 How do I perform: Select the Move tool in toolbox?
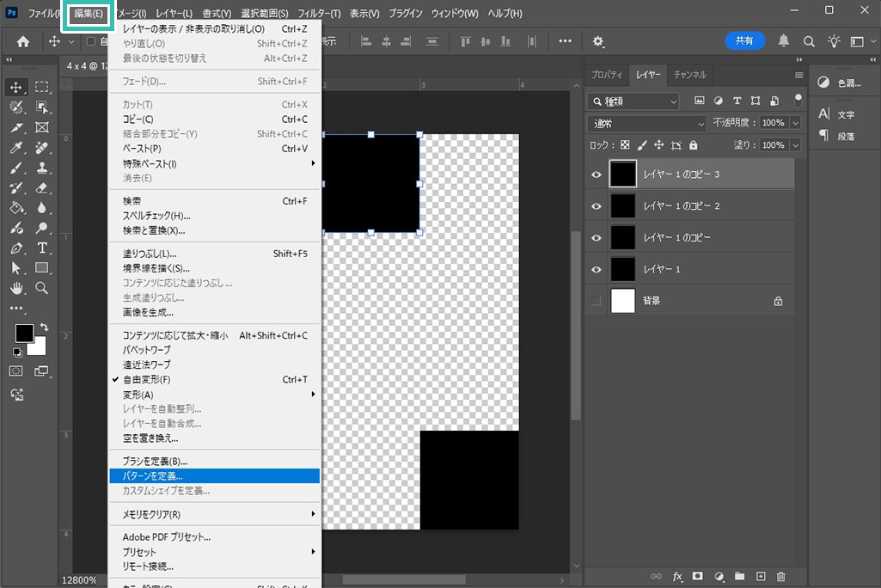click(x=15, y=87)
